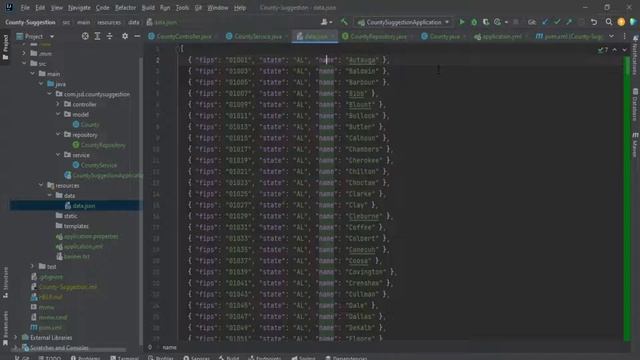
Task: Switch to application.yml tab
Action: pos(500,36)
